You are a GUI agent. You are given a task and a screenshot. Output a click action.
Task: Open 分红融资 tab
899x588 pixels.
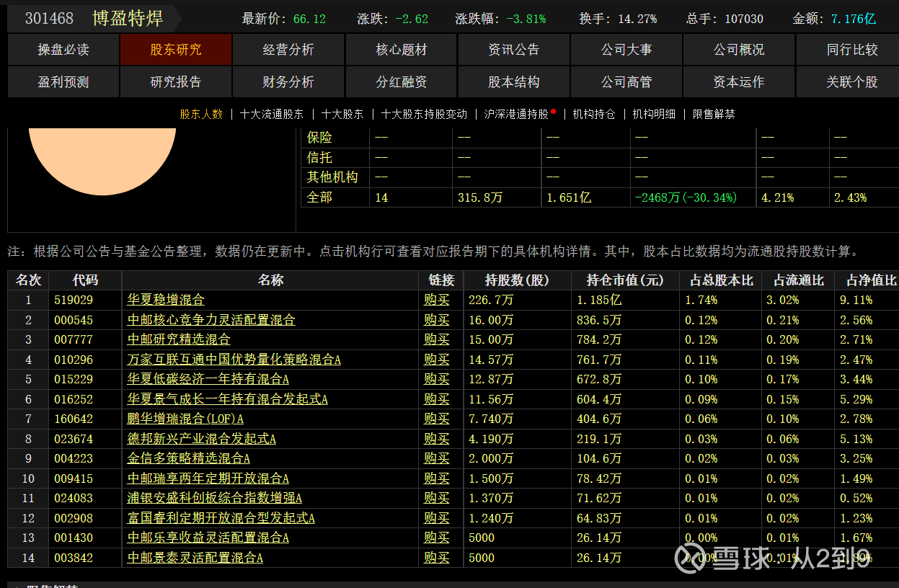(x=402, y=82)
